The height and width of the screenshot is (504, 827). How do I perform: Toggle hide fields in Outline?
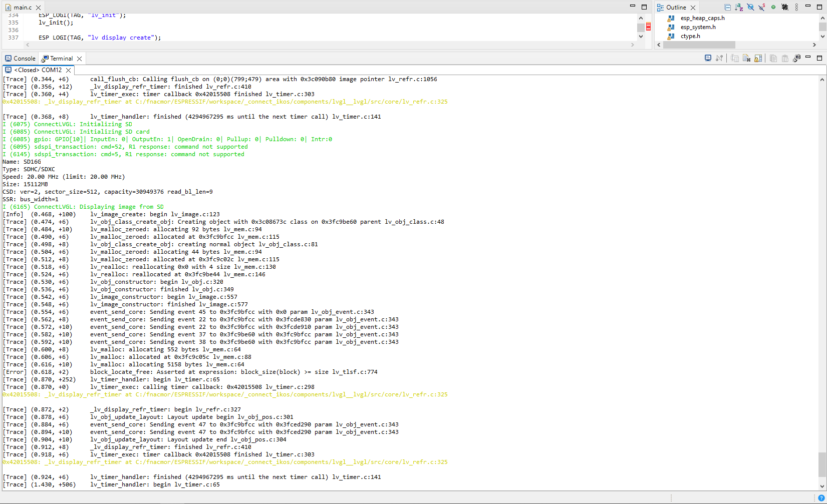pos(750,7)
